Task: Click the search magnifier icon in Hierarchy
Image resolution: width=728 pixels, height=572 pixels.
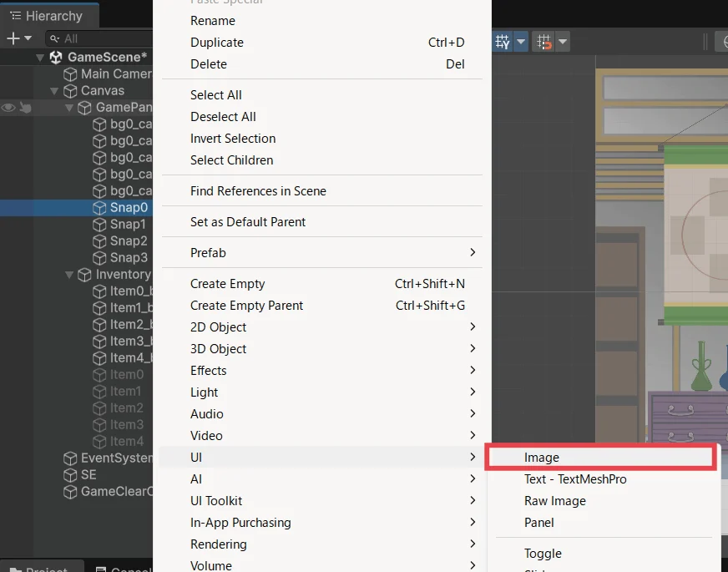Action: 55,38
